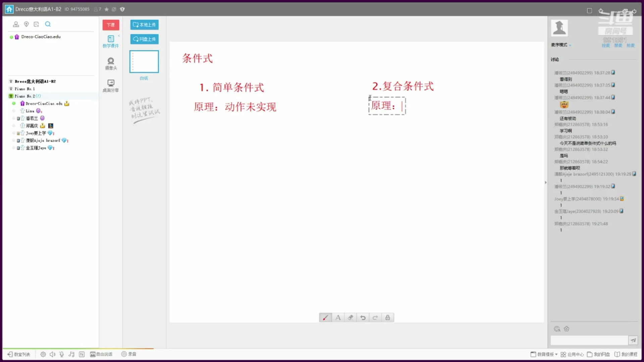The height and width of the screenshot is (362, 644).
Task: Click the music note icon
Action: click(x=71, y=354)
